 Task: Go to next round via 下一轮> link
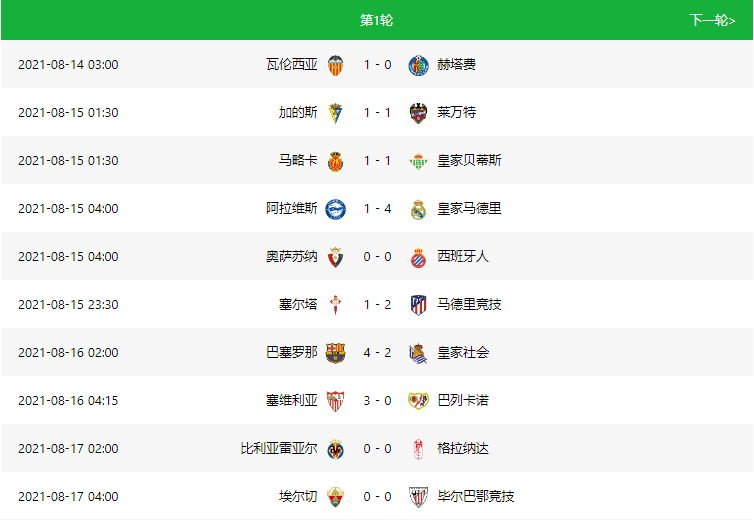(x=712, y=20)
